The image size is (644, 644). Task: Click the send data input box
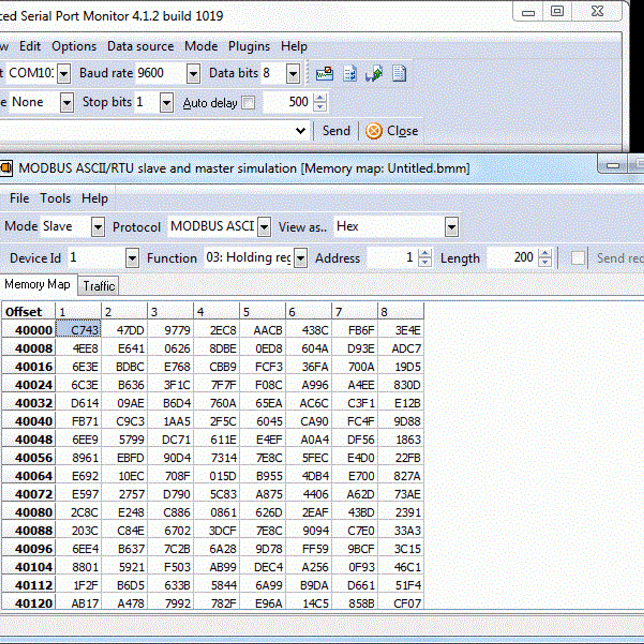[x=147, y=131]
